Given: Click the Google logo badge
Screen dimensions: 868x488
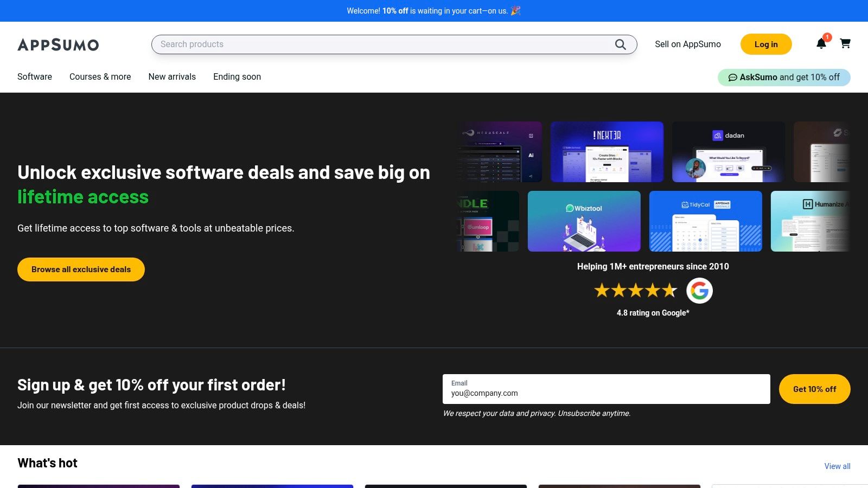Looking at the screenshot, I should click(x=699, y=291).
